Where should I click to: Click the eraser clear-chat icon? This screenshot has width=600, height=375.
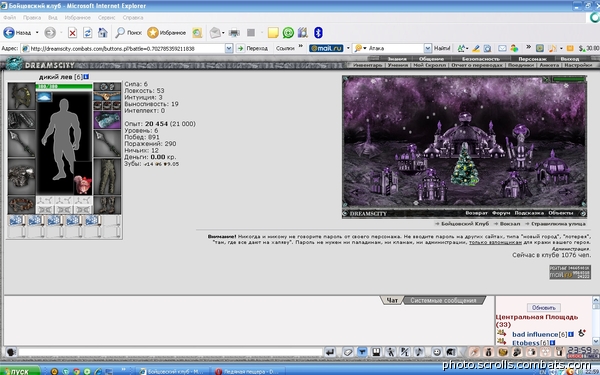pyautogui.click(x=347, y=352)
